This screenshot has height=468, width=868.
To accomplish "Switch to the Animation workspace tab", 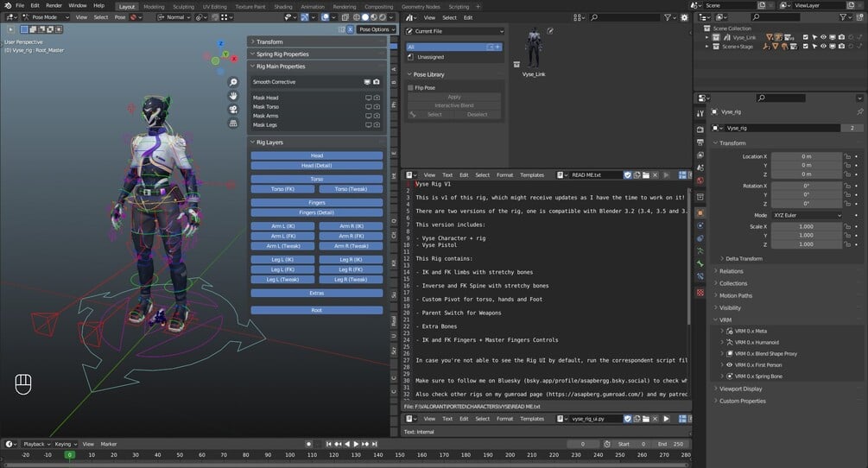I will click(313, 7).
